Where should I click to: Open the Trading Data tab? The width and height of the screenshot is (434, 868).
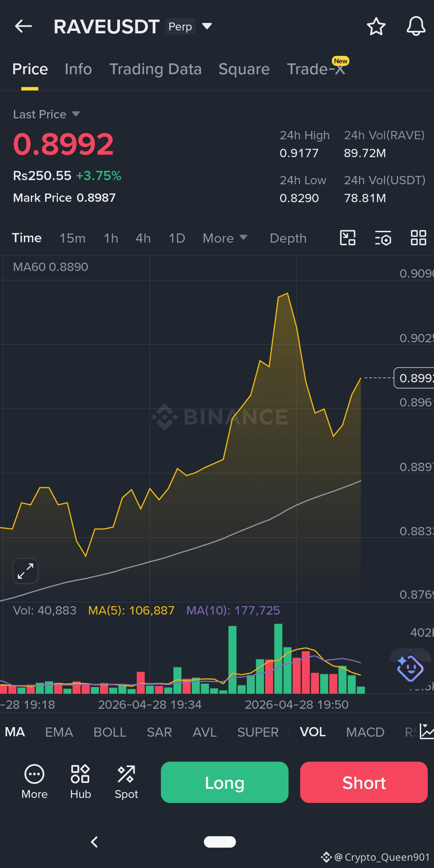coord(156,69)
